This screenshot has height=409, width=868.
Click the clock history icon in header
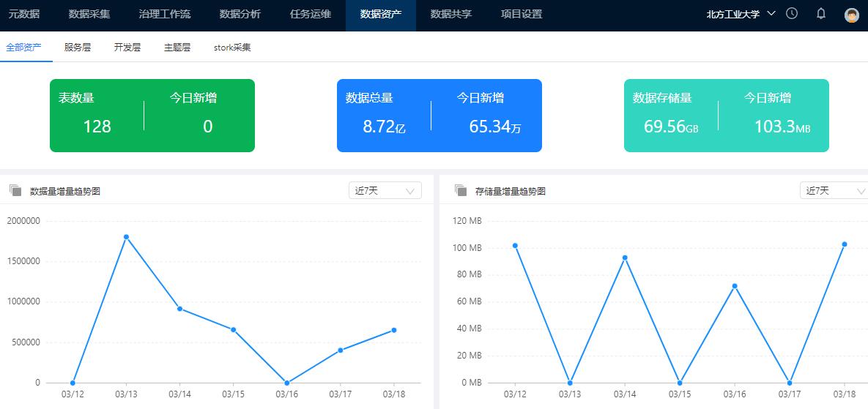click(x=792, y=14)
